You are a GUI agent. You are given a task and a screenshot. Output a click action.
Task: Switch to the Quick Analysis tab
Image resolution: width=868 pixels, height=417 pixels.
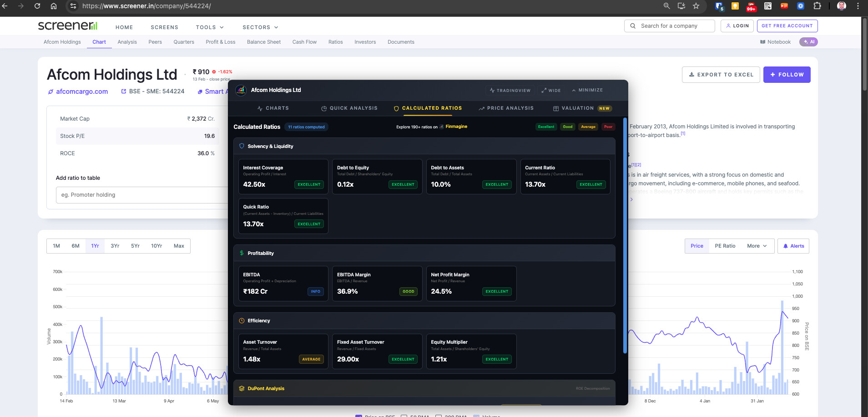point(349,108)
